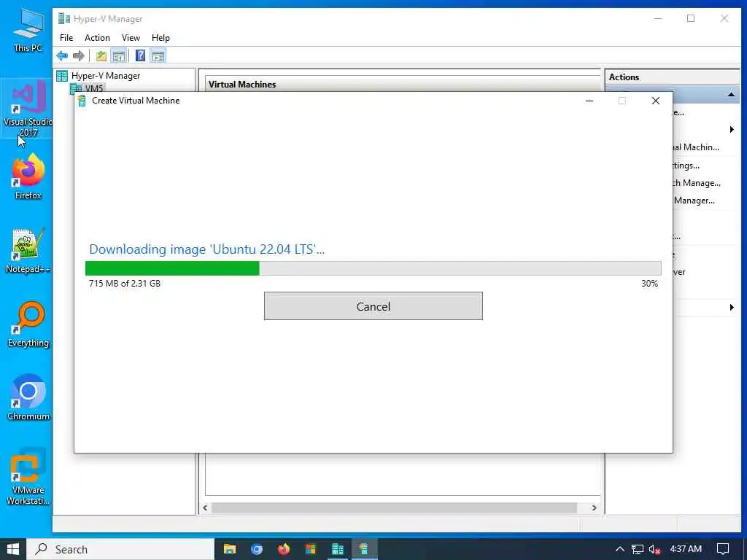This screenshot has height=560, width=747.
Task: Click the '715 MB of 2.31 GB' text
Action: click(124, 284)
